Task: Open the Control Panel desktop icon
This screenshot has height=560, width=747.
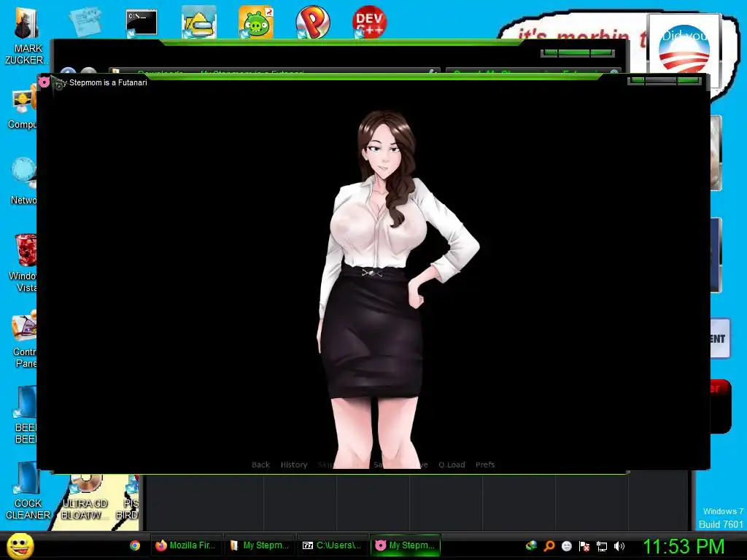Action: point(24,339)
